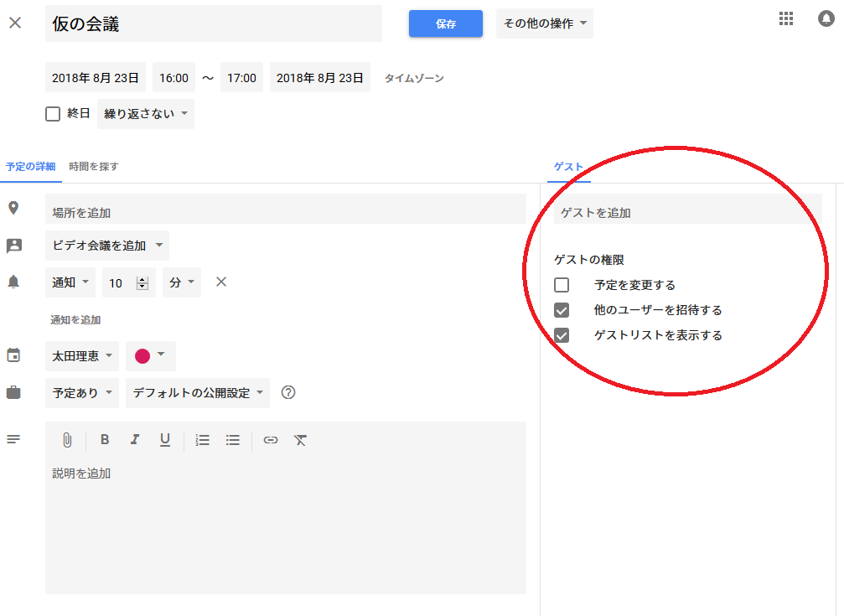The height and width of the screenshot is (616, 844).
Task: Toggle bold formatting in description
Action: [105, 439]
